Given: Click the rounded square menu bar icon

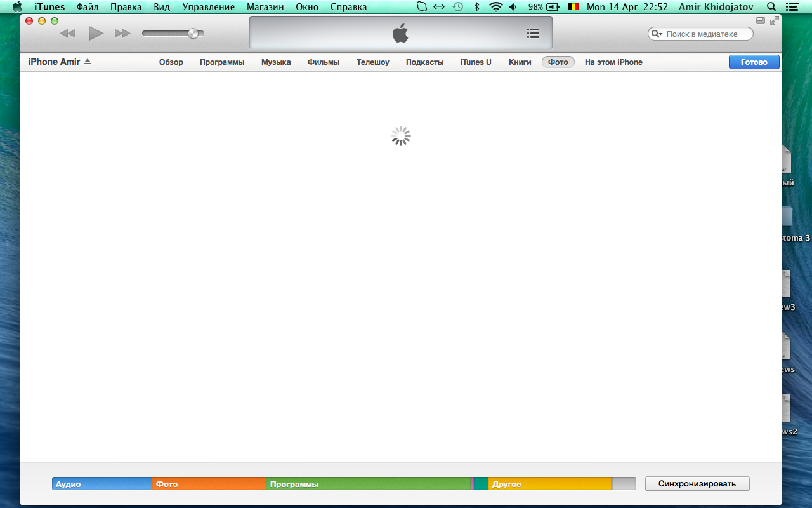Looking at the screenshot, I should coord(422,7).
